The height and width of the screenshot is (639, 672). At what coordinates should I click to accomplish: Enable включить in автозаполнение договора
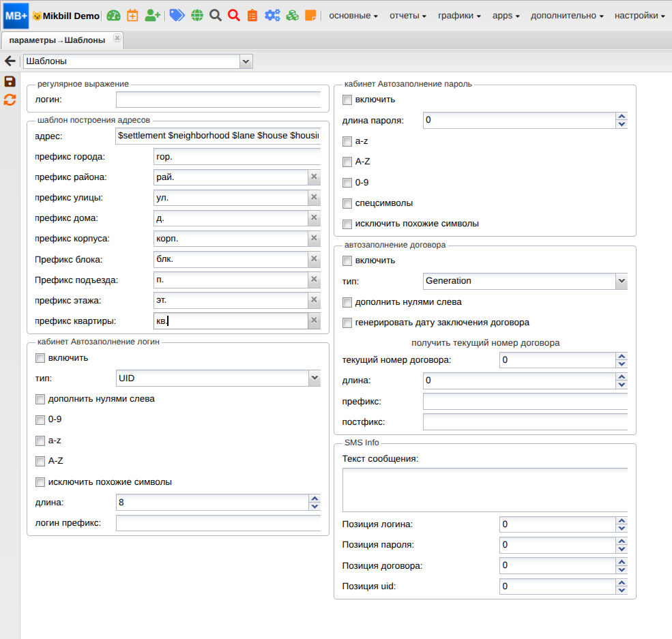click(347, 261)
